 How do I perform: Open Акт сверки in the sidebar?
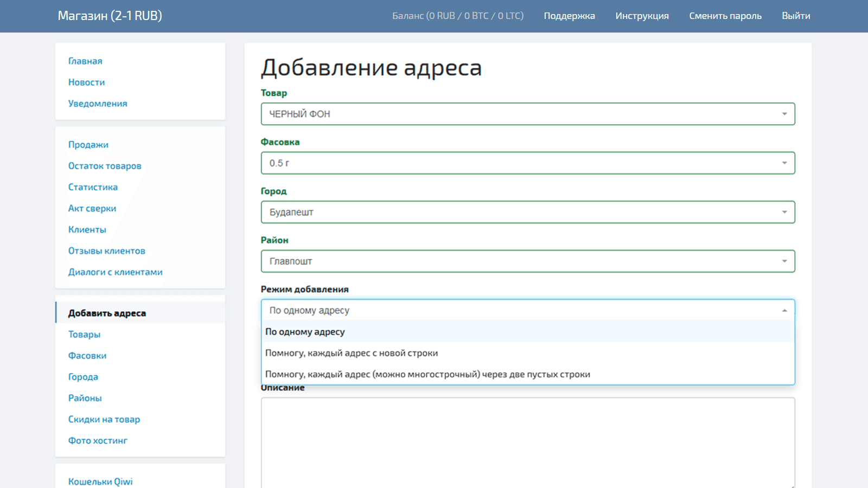(92, 208)
